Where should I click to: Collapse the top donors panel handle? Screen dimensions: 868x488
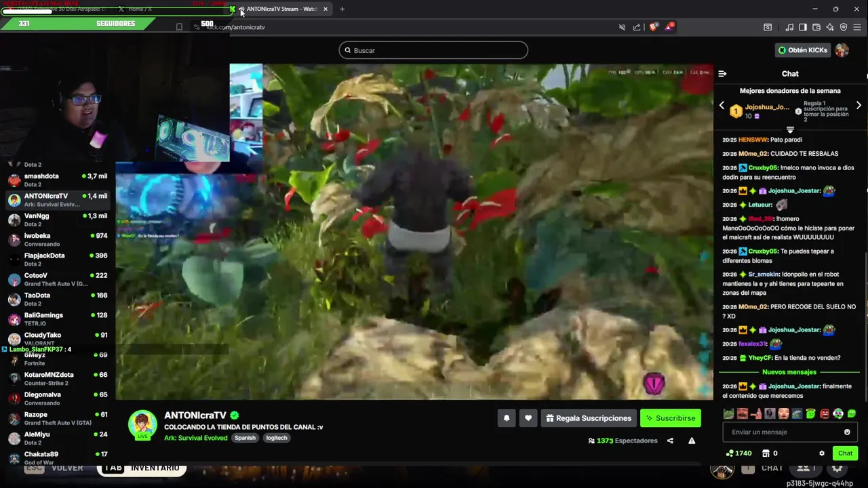(x=790, y=129)
